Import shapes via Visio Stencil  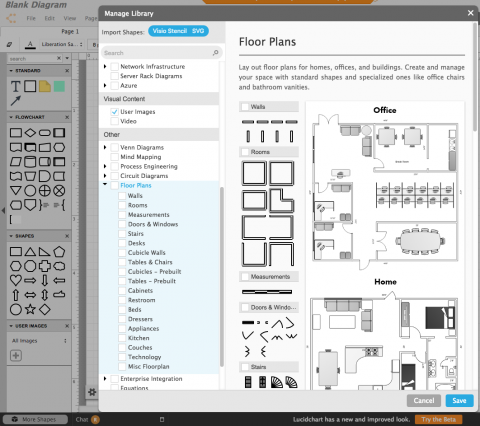170,31
